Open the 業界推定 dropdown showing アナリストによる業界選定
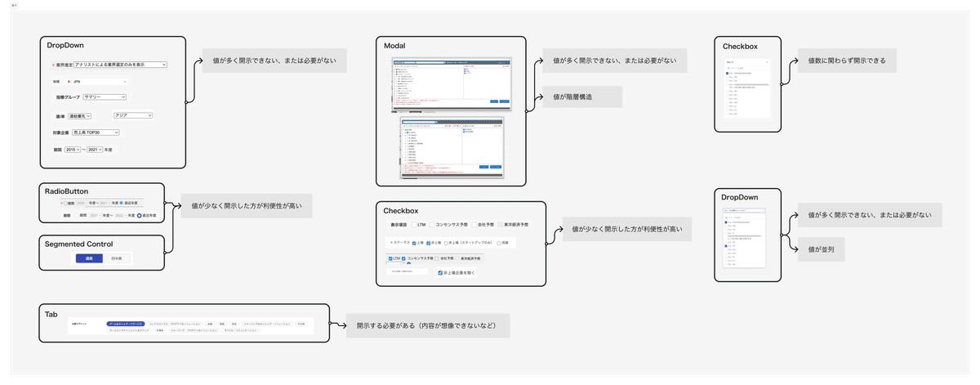980x385 pixels. pyautogui.click(x=120, y=64)
